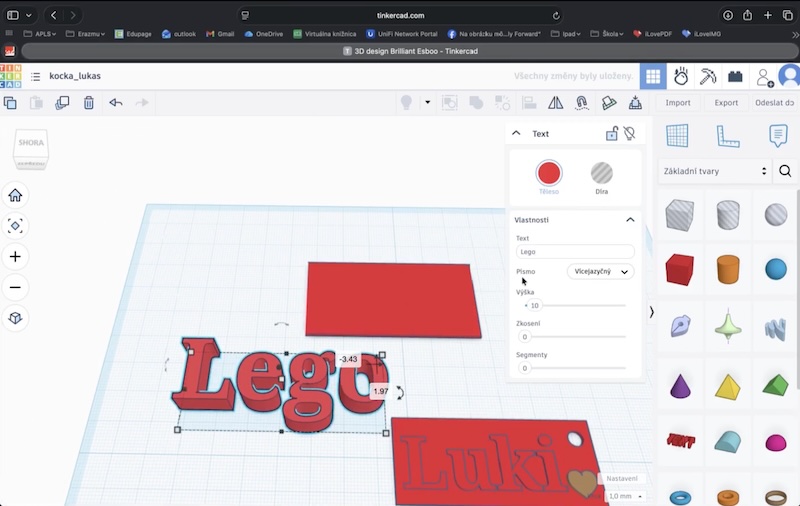The width and height of the screenshot is (800, 506).
Task: Open the design list menu icon
Action: pyautogui.click(x=35, y=77)
